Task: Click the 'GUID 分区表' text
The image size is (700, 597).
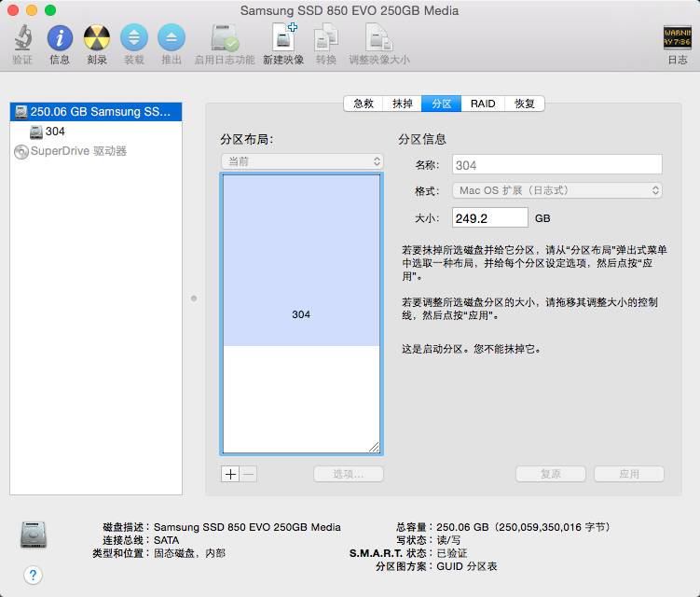Action: click(467, 566)
